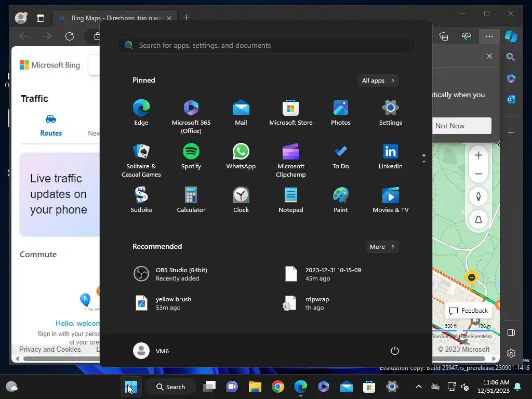Open the To Do app
The image size is (532, 399).
click(x=341, y=156)
